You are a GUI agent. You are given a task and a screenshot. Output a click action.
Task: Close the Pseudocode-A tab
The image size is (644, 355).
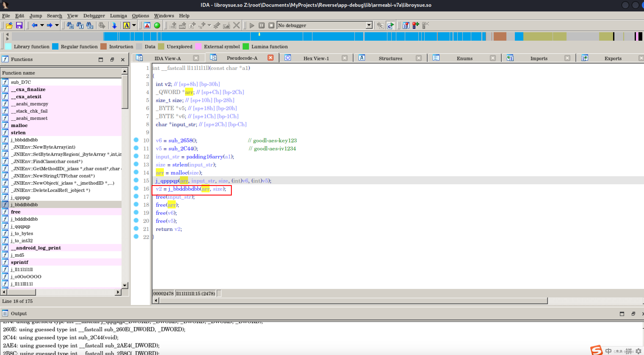pyautogui.click(x=271, y=58)
